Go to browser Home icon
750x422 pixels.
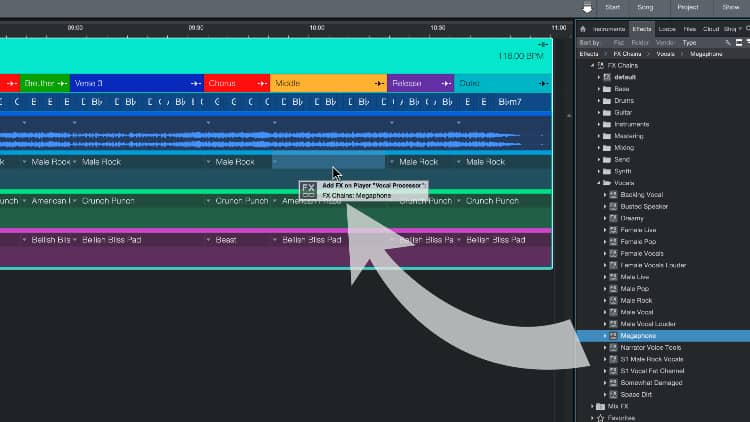(583, 29)
